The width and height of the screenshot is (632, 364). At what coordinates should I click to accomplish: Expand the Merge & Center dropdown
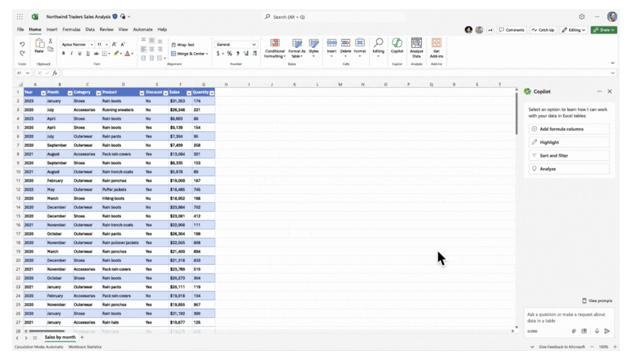(207, 54)
